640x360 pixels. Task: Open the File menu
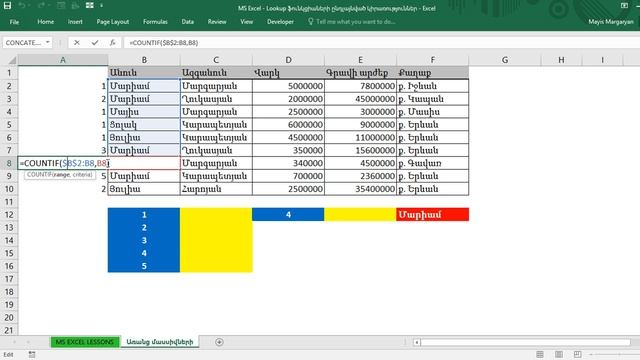point(14,22)
